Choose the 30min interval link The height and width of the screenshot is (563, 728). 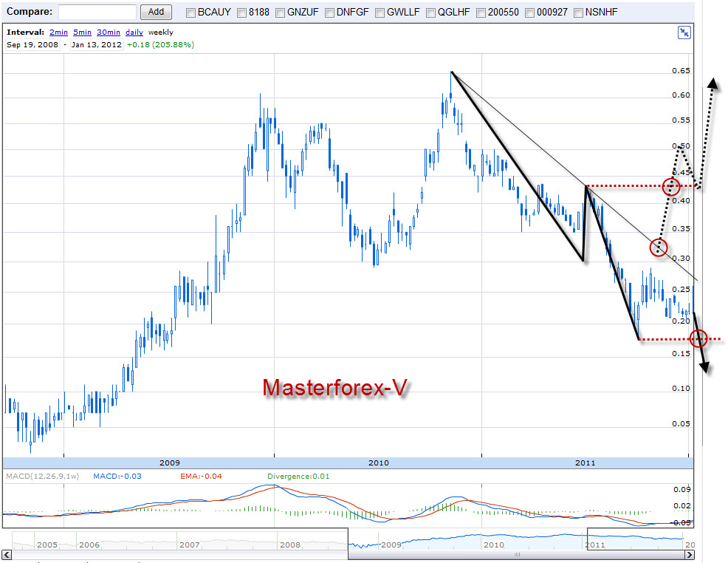[109, 32]
